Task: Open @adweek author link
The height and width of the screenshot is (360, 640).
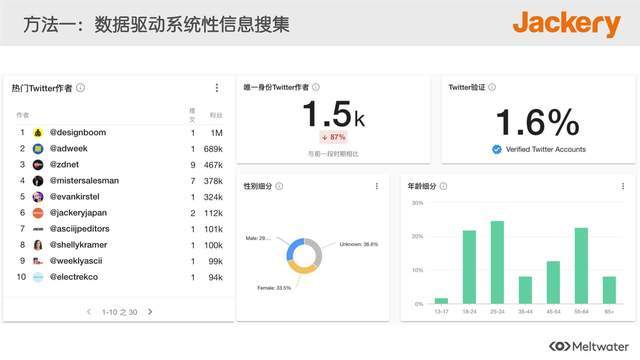Action: 69,148
